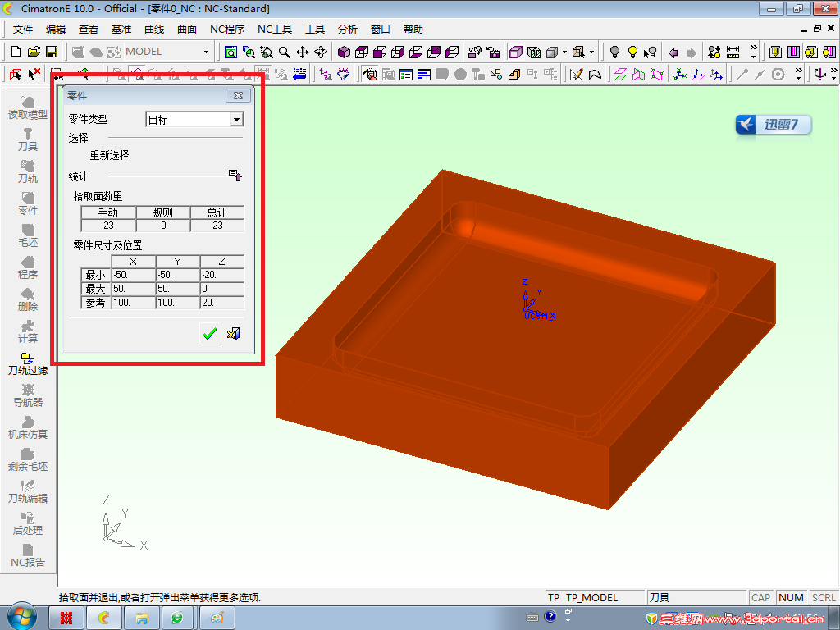Image resolution: width=840 pixels, height=630 pixels.
Task: Open the Windows Start button
Action: [21, 616]
